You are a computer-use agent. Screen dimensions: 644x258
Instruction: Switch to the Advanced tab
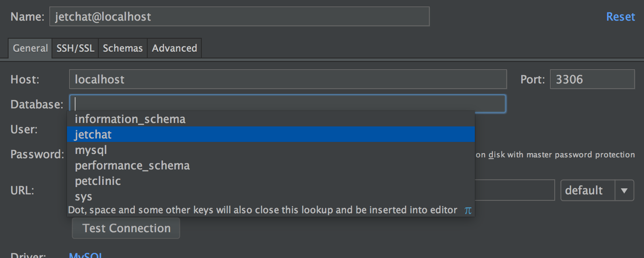[x=174, y=48]
